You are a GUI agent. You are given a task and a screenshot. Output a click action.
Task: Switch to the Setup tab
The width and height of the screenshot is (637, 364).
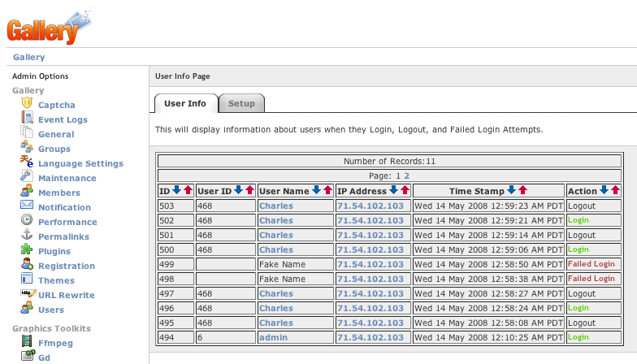coord(242,104)
